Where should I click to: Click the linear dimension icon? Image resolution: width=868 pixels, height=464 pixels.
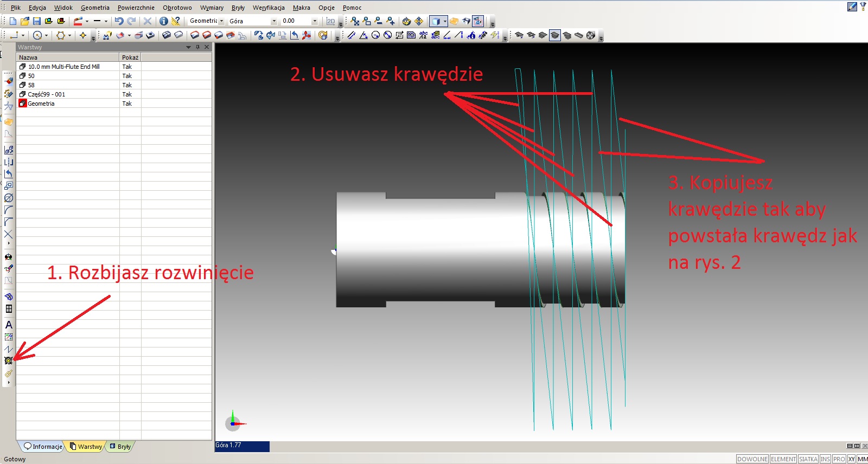tap(352, 35)
